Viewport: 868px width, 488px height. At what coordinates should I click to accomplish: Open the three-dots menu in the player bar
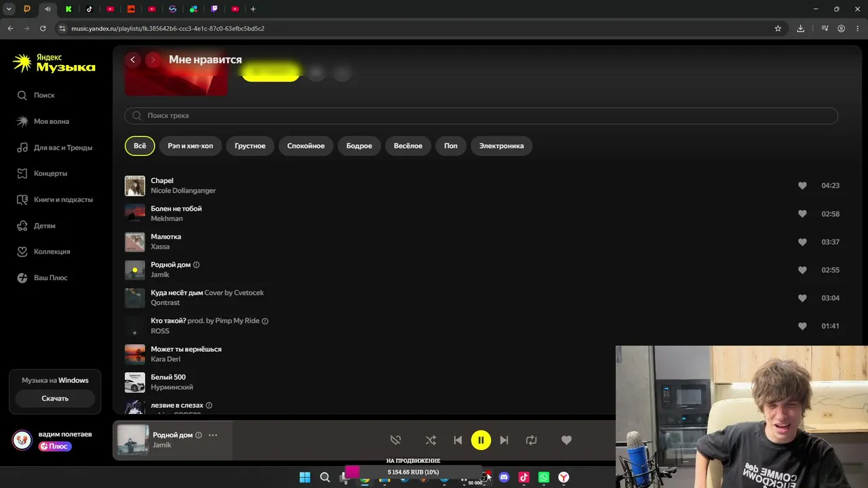[213, 435]
